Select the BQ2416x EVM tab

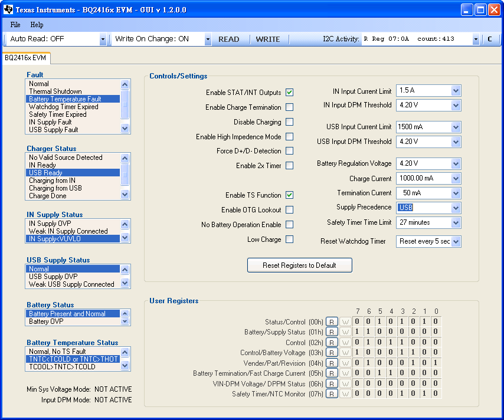tap(26, 58)
